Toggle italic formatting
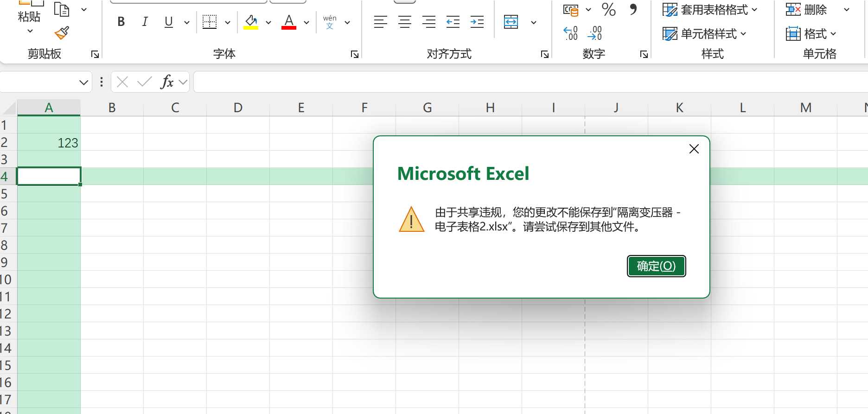868x414 pixels. click(145, 22)
